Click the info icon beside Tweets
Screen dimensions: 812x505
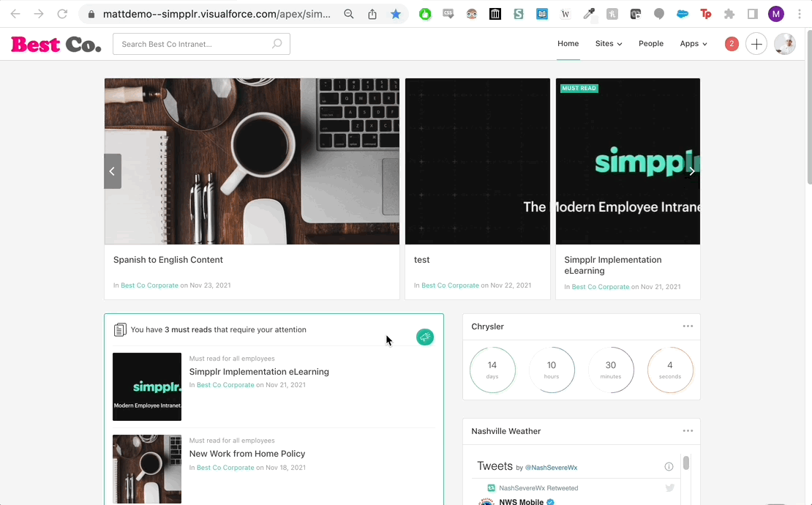669,467
